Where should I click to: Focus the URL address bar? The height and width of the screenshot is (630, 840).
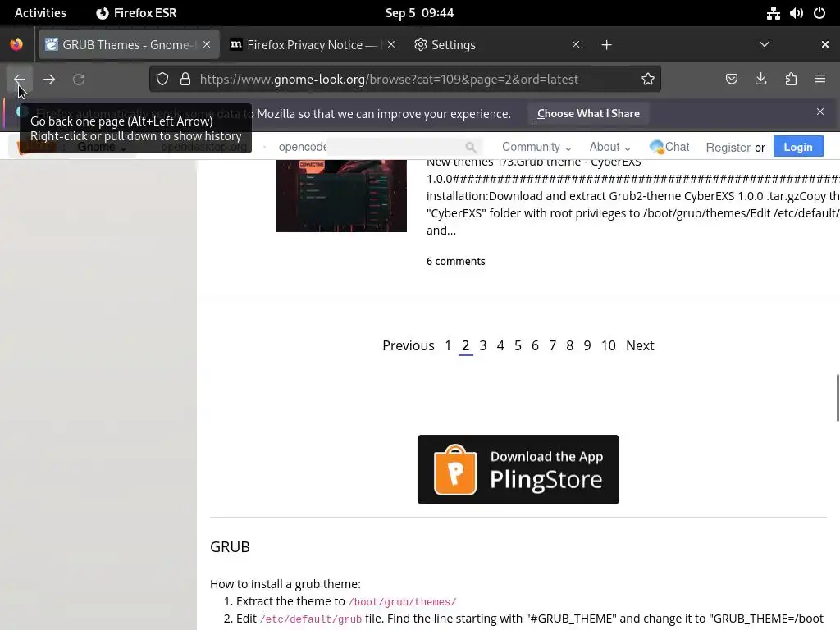tap(404, 80)
